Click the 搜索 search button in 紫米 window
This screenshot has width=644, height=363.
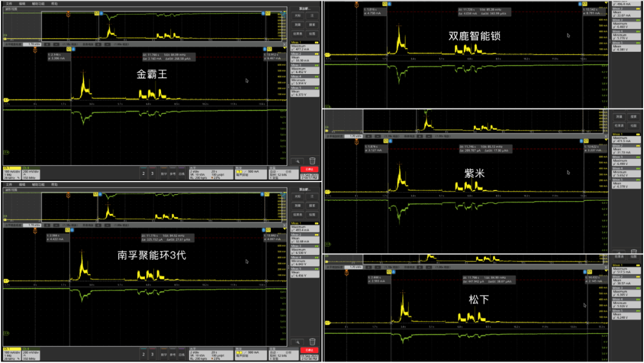click(633, 117)
